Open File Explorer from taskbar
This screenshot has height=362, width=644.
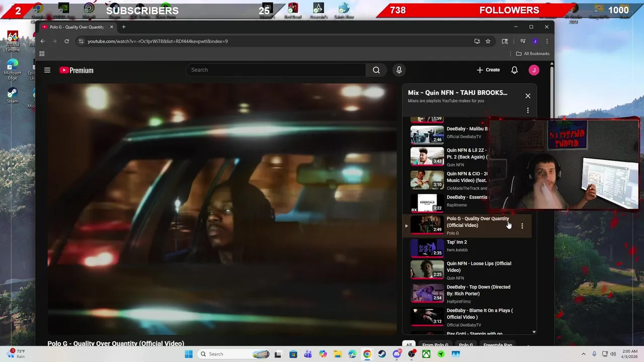tap(338, 354)
